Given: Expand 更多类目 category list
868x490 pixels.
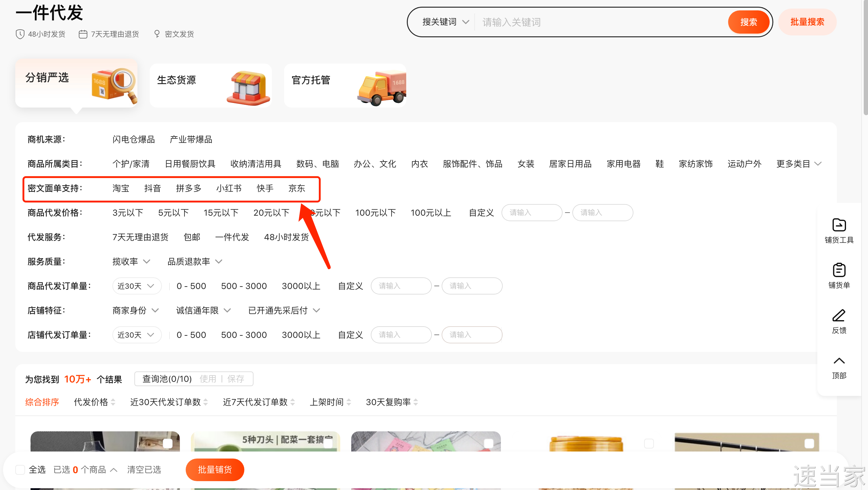Looking at the screenshot, I should [x=799, y=164].
